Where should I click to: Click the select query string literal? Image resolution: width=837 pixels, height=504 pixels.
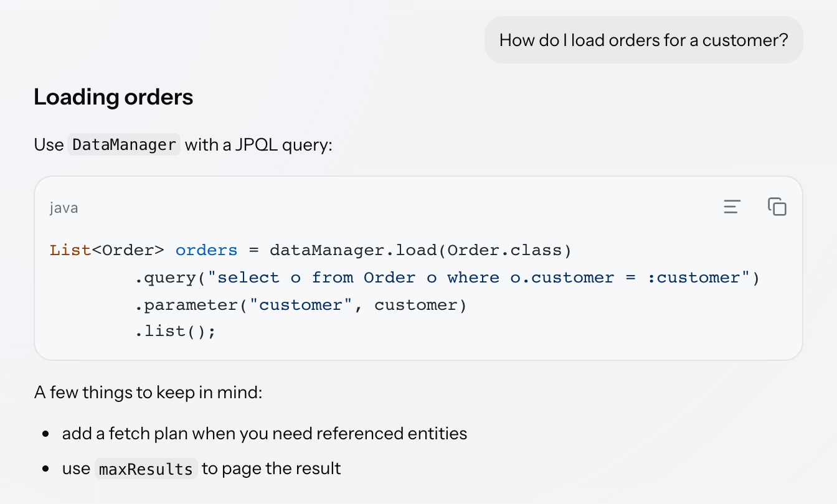tap(478, 278)
